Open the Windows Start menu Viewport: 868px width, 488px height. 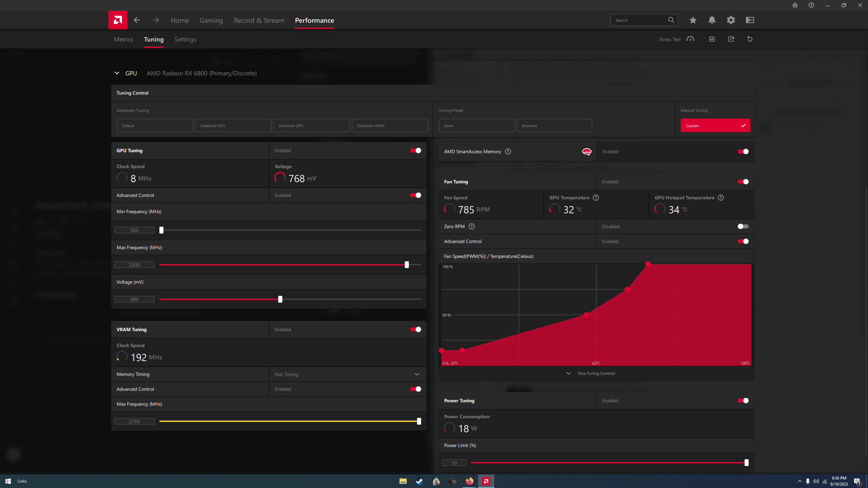click(8, 481)
